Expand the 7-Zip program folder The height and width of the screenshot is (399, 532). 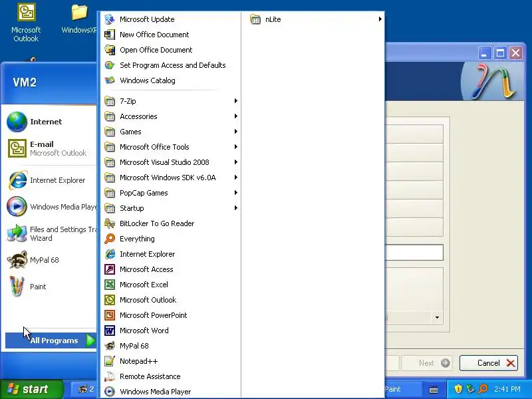[x=171, y=101]
